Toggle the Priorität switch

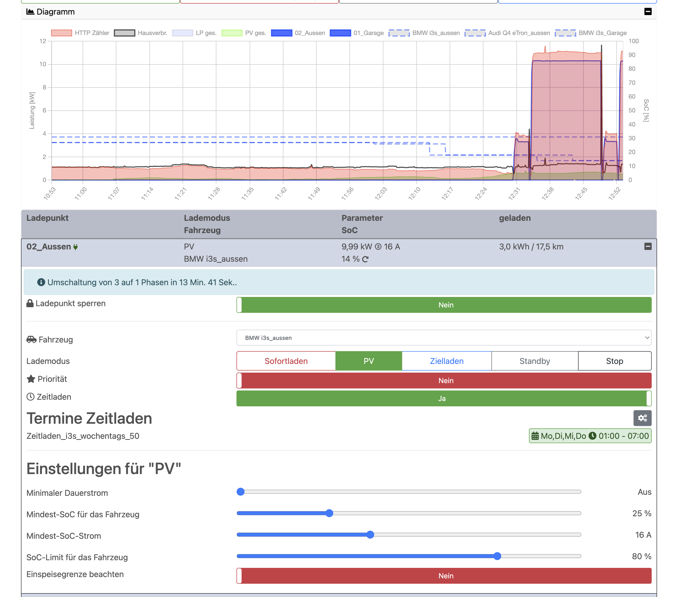(x=444, y=381)
